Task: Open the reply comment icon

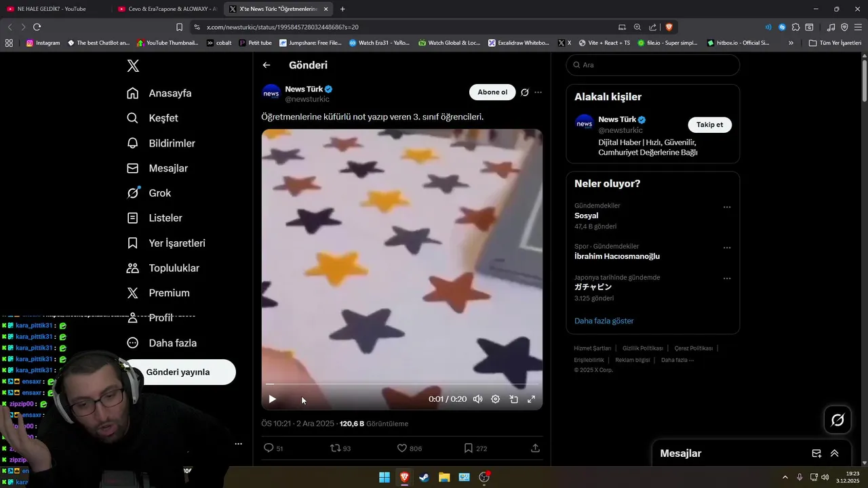Action: [269, 448]
